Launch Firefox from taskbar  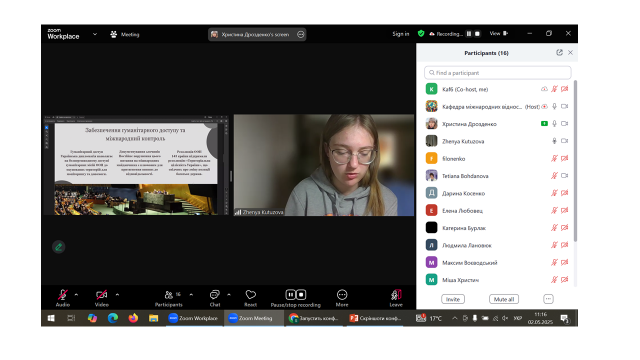(133, 318)
